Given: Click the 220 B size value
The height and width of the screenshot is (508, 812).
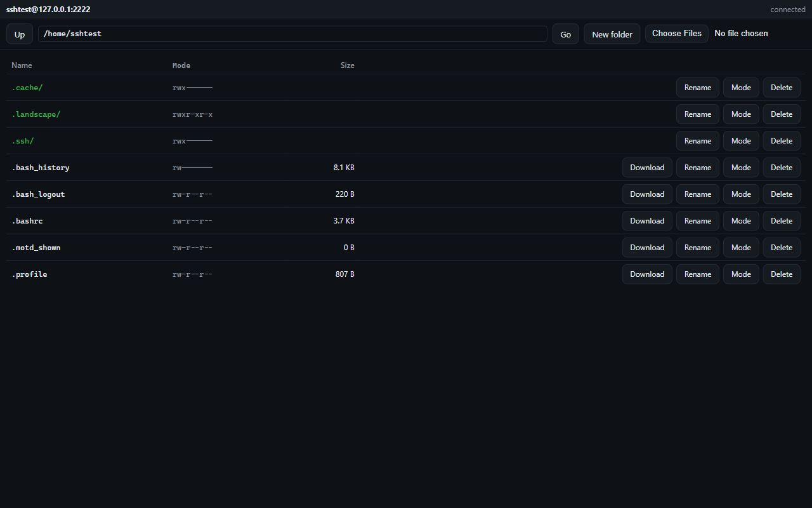Looking at the screenshot, I should point(345,194).
